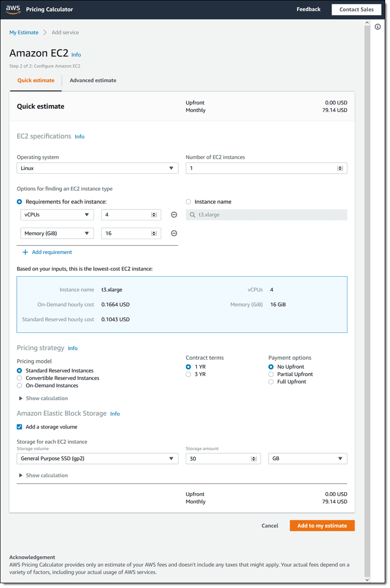The height and width of the screenshot is (588, 390).
Task: Open the EC2 specifications Info link
Action: tap(79, 137)
